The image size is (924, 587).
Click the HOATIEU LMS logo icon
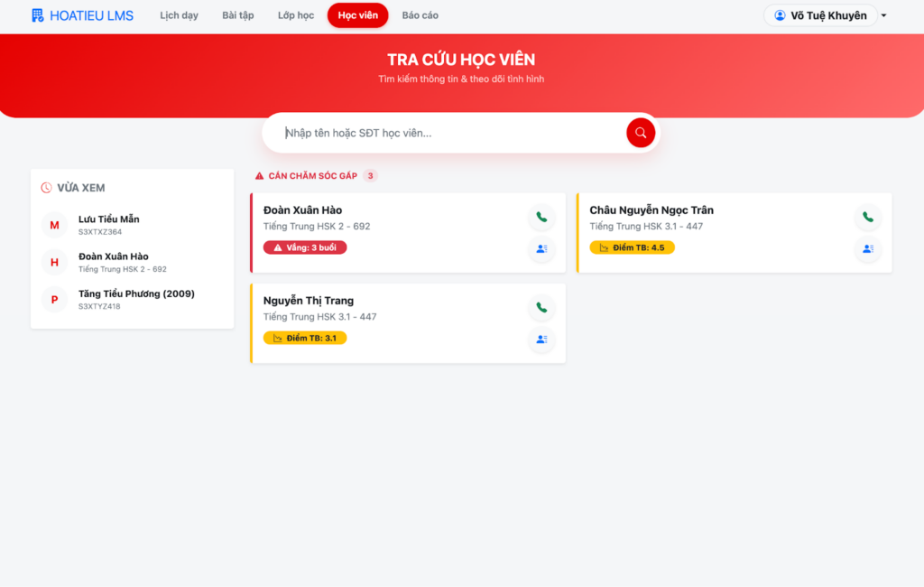point(37,15)
